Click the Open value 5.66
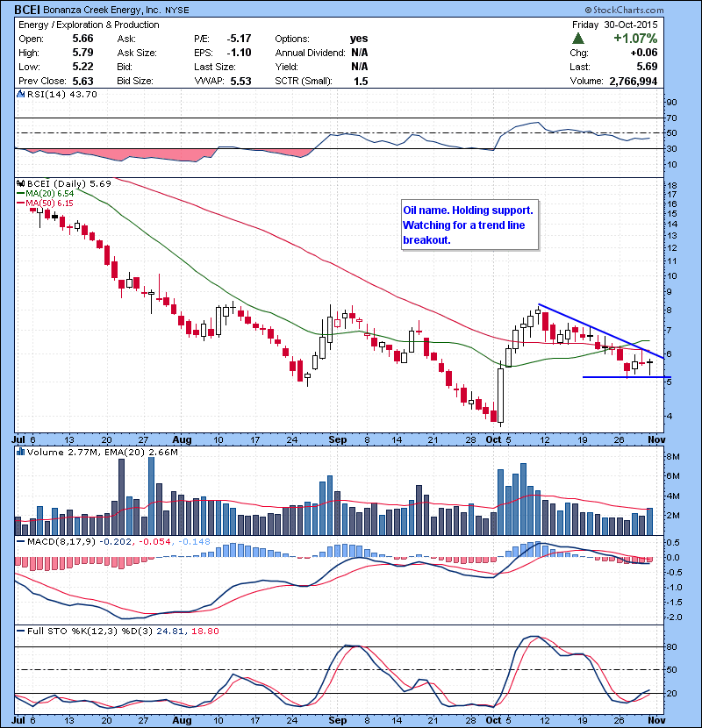This screenshot has height=728, width=702. tap(82, 39)
